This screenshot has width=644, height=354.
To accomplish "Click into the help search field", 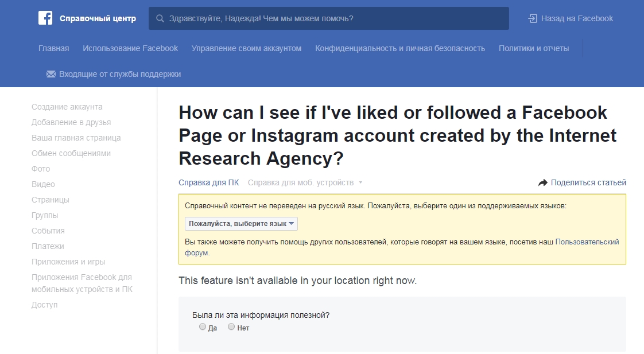I will pyautogui.click(x=333, y=18).
